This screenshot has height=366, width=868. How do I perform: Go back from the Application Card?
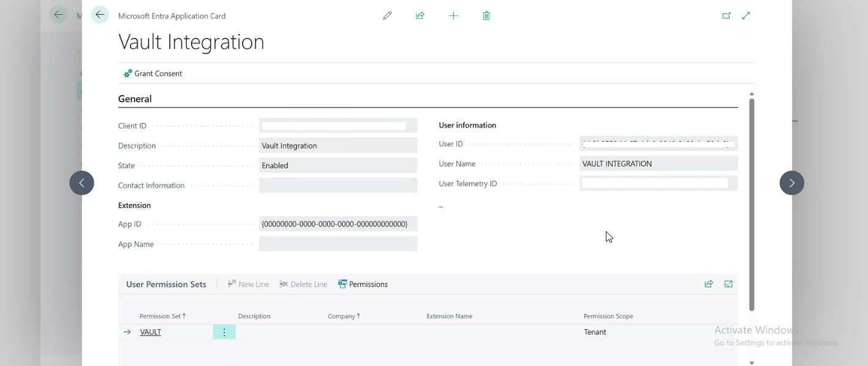100,15
